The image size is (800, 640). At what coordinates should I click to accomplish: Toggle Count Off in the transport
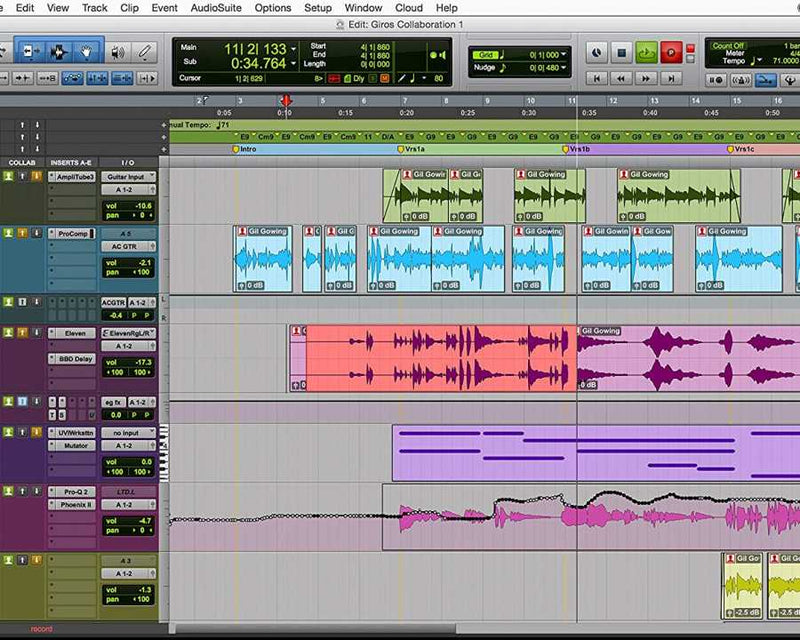[x=728, y=46]
